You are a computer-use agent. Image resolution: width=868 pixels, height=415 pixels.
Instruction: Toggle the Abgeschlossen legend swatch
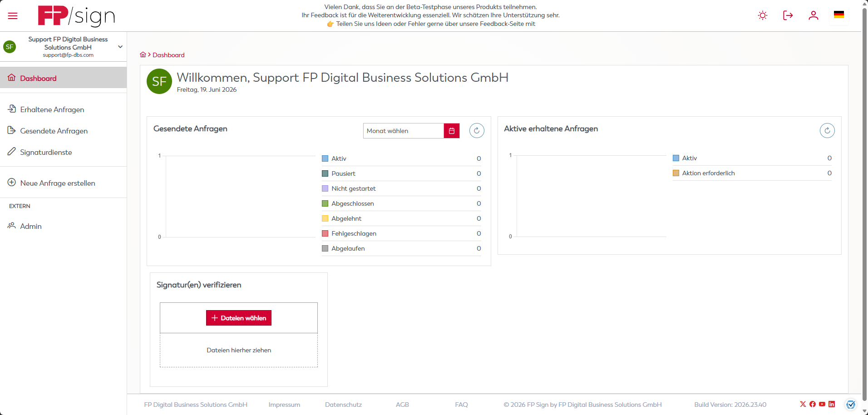coord(325,203)
